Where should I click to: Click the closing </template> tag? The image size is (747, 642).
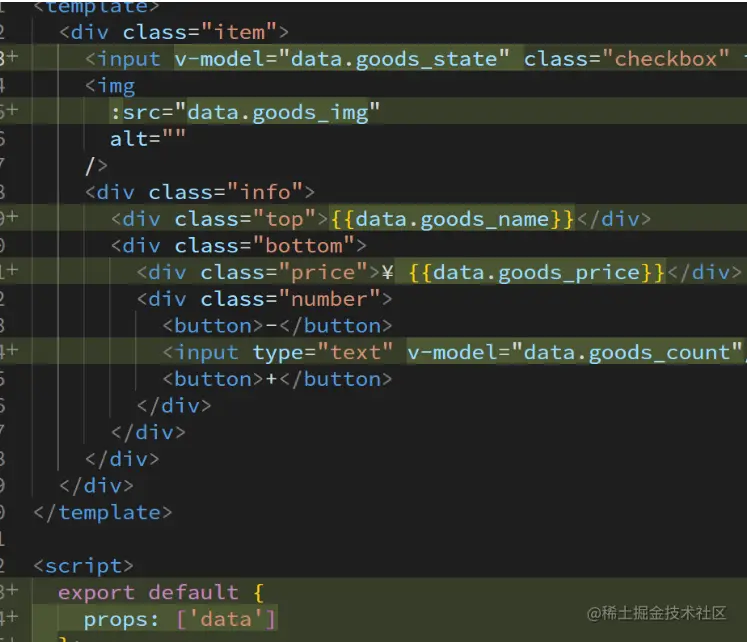(103, 512)
